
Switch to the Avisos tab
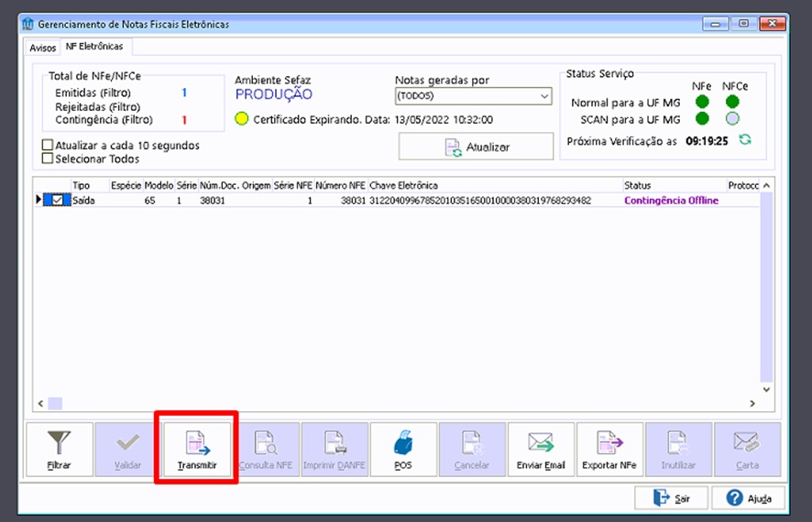point(42,48)
